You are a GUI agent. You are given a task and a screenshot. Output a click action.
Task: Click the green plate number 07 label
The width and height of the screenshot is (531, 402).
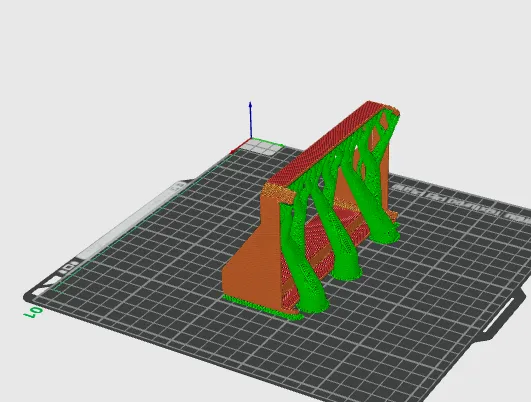click(33, 311)
